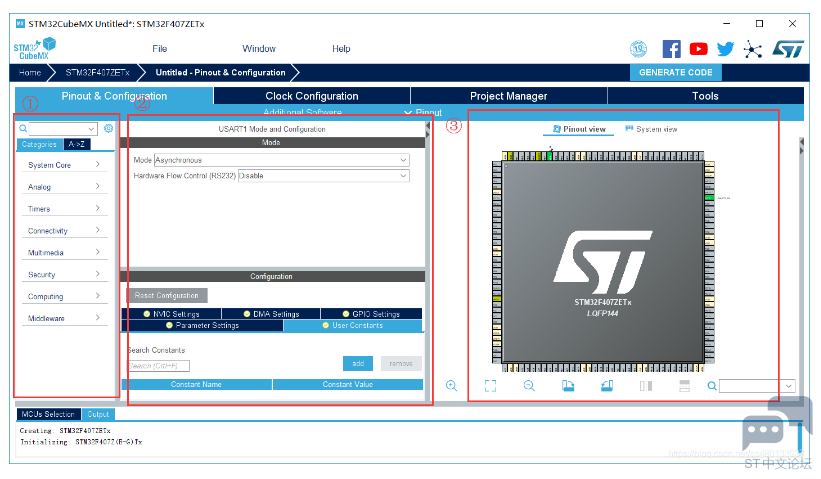Screen dimensions: 821x479
Task: Click the GENERATE CODE button
Action: tap(675, 72)
